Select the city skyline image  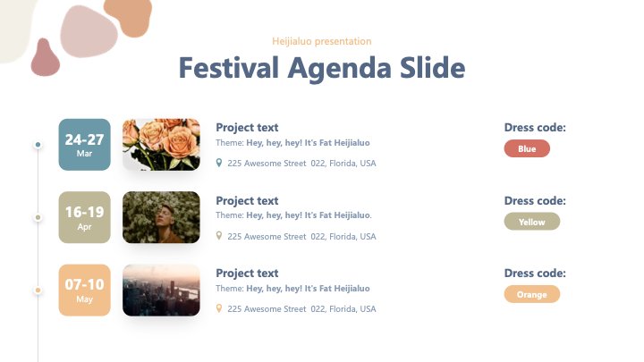click(161, 290)
